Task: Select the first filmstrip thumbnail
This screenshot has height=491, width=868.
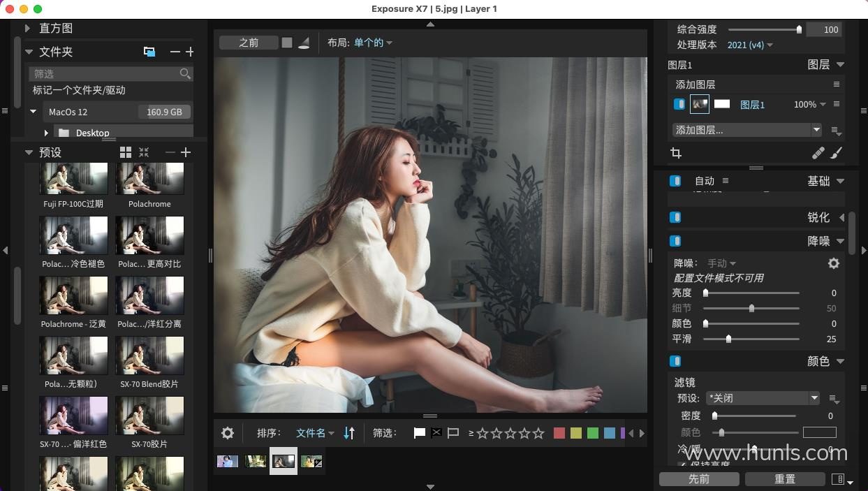Action: pyautogui.click(x=228, y=461)
